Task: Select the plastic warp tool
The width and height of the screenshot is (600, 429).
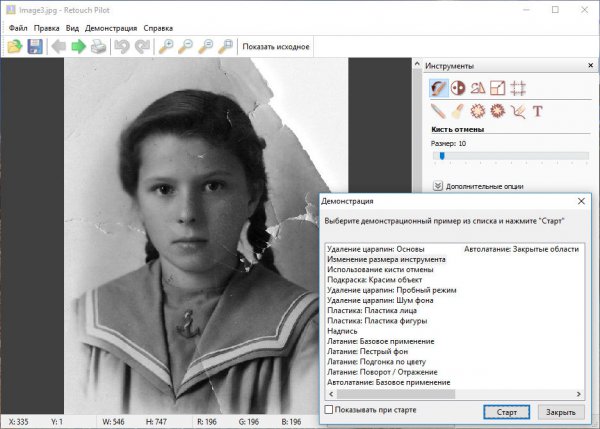Action: [517, 111]
